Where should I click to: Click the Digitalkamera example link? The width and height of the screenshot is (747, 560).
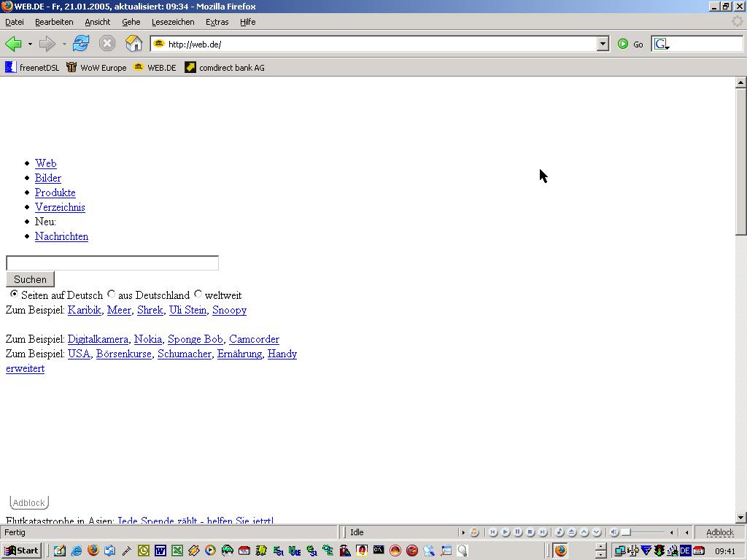click(98, 339)
